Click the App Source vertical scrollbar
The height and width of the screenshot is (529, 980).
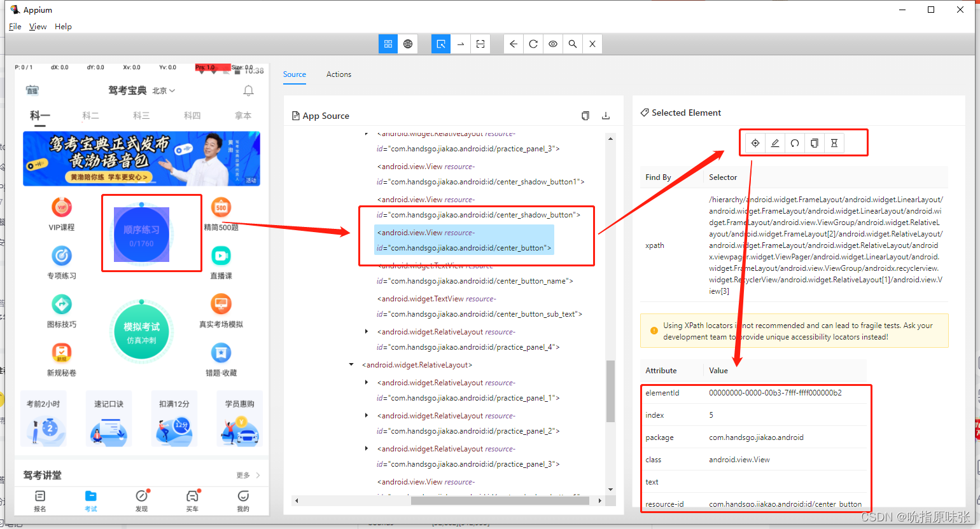610,391
